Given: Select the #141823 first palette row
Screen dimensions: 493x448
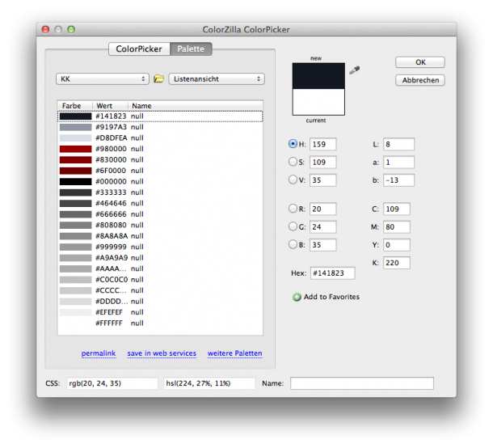Looking at the screenshot, I should pyautogui.click(x=160, y=116).
